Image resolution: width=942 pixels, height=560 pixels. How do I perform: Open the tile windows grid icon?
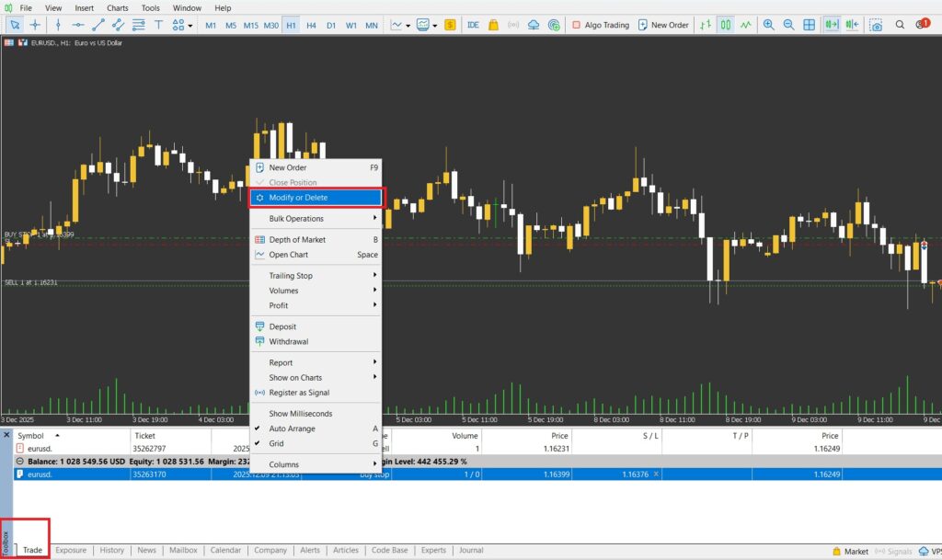pos(809,25)
